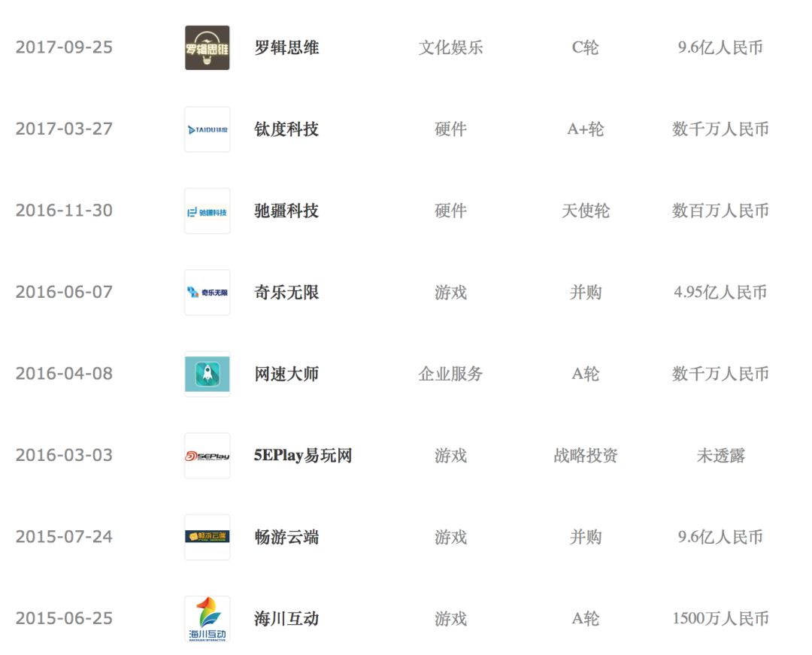Viewport: 812px width, 655px height.
Task: Click the 网速大师 rocket icon
Action: 208,374
